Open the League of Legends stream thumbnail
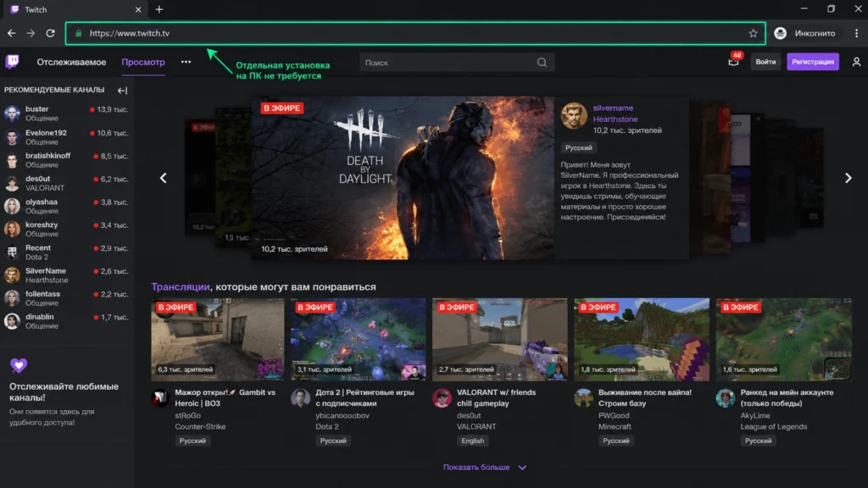This screenshot has height=488, width=868. tap(783, 339)
